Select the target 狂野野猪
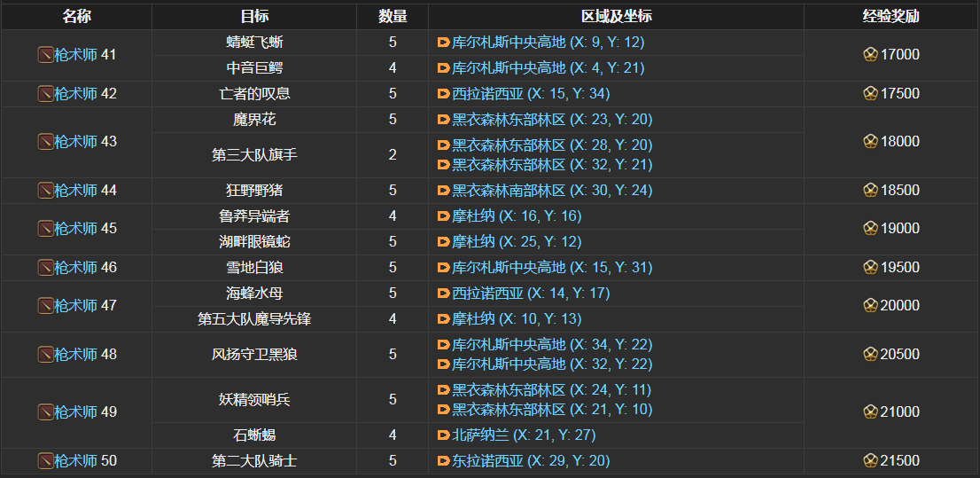The image size is (980, 478). (254, 190)
